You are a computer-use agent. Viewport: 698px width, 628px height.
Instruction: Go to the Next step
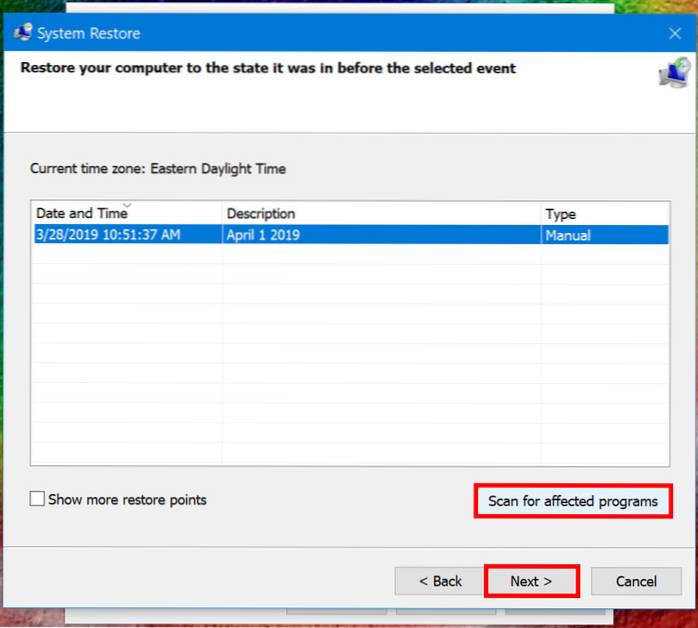pyautogui.click(x=531, y=581)
